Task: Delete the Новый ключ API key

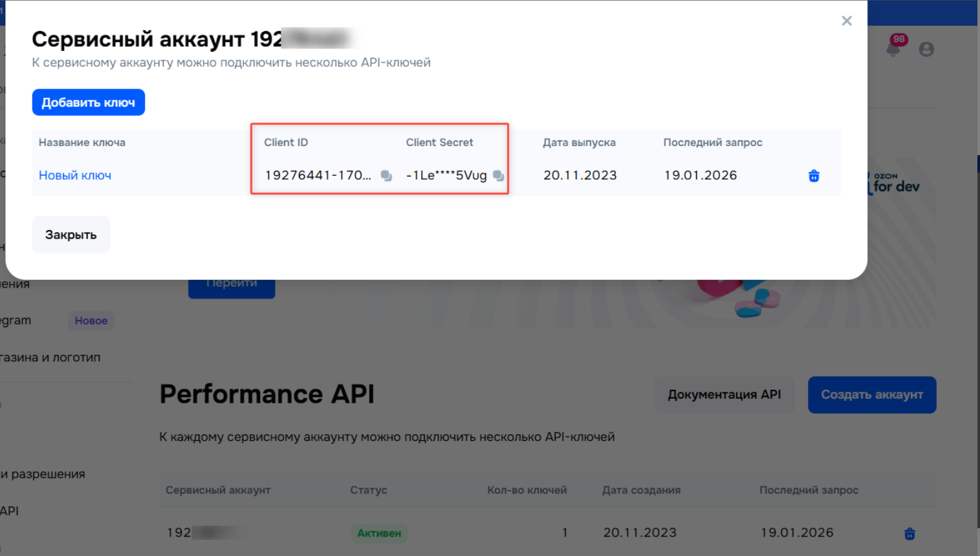Action: point(814,176)
